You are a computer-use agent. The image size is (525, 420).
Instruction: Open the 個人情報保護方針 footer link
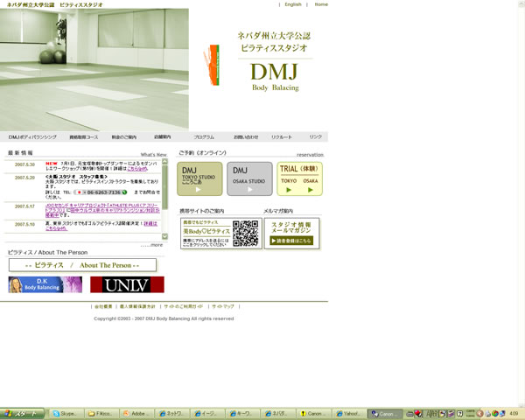point(137,306)
